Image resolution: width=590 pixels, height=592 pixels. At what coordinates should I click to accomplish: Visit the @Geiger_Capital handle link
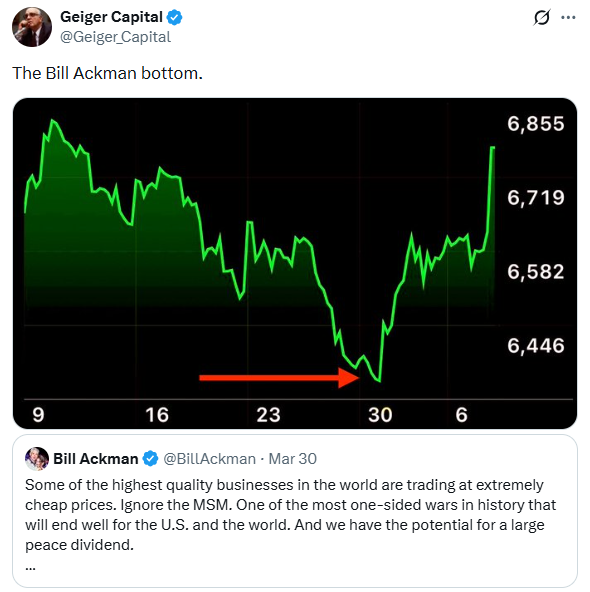click(x=116, y=37)
